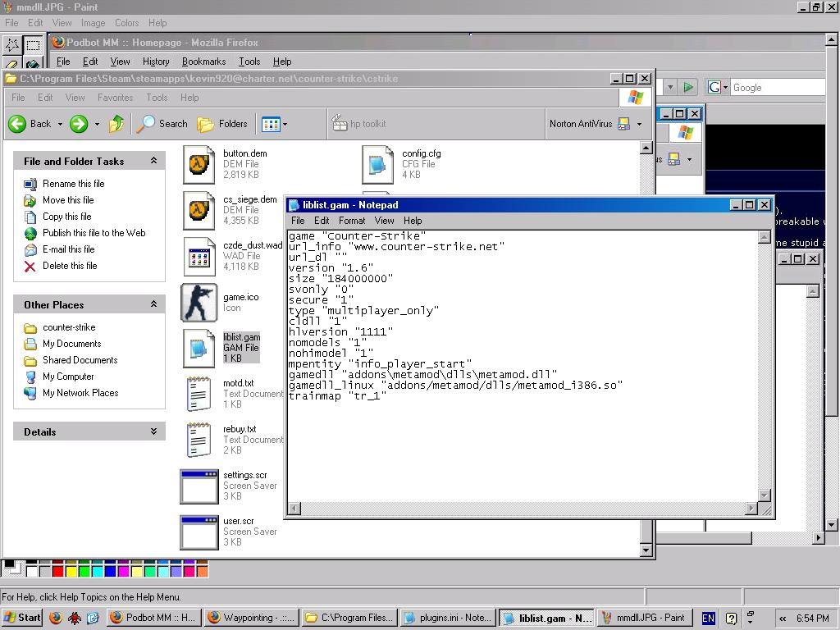Open Forward button history dropdown arrow
The image size is (840, 630).
point(97,125)
